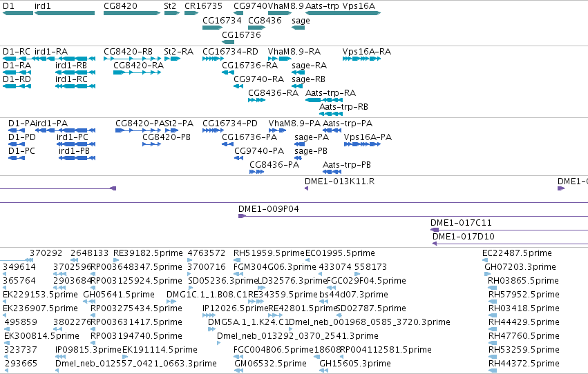The image size is (588, 374).
Task: Select the CG8436-RA transcript
Action: pos(257,100)
